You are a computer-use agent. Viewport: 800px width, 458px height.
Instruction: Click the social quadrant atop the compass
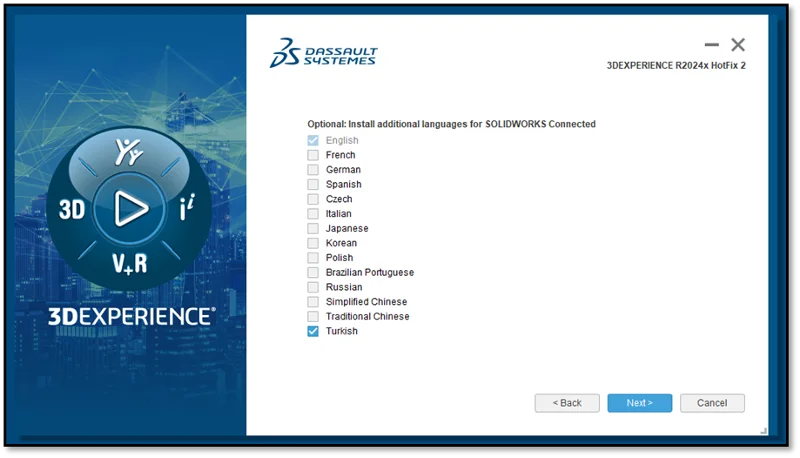coord(130,153)
